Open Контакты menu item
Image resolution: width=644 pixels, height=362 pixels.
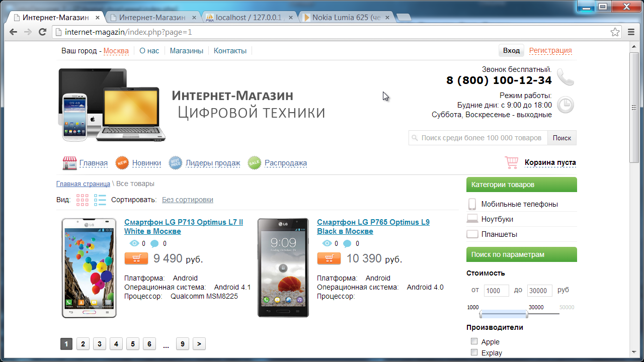point(230,51)
